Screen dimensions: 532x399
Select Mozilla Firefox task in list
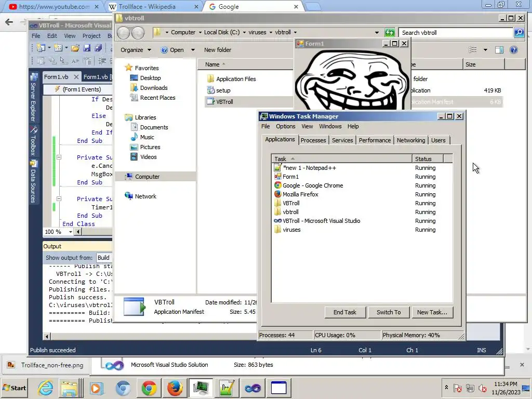[362, 194]
